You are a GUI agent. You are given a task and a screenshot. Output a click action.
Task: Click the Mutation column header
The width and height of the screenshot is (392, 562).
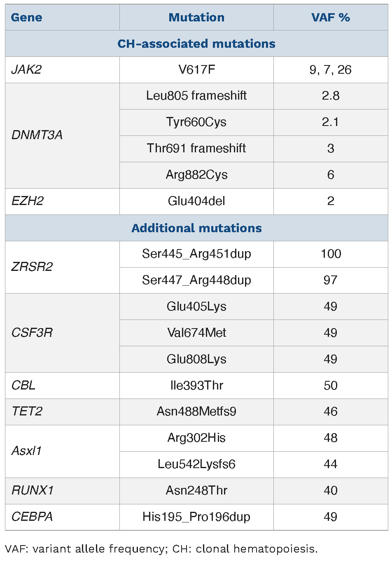click(x=196, y=17)
